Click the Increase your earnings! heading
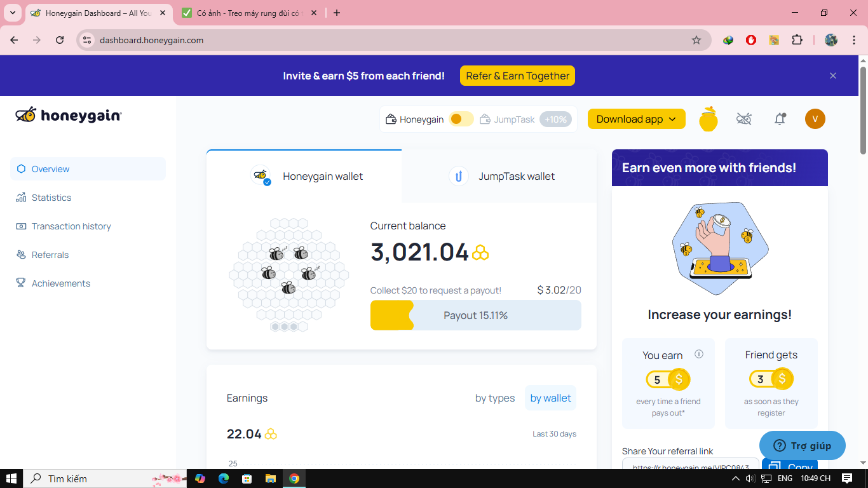The height and width of the screenshot is (488, 868). tap(720, 315)
